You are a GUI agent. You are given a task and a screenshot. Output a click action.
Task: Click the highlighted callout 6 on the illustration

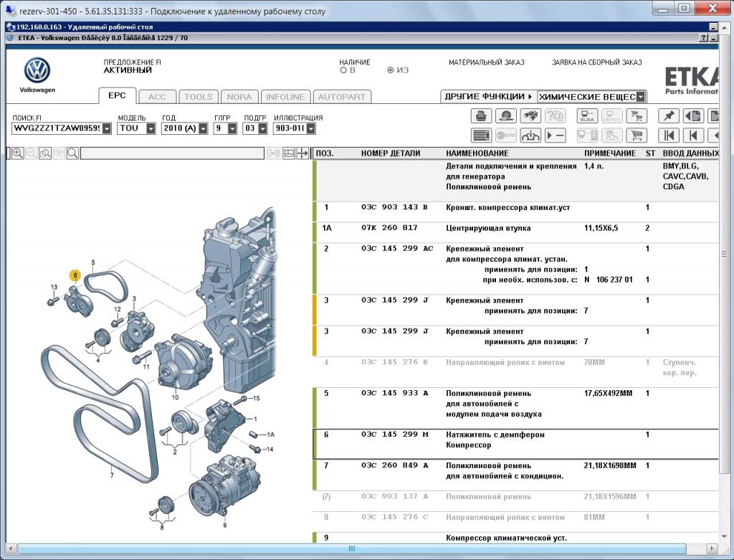tap(75, 275)
